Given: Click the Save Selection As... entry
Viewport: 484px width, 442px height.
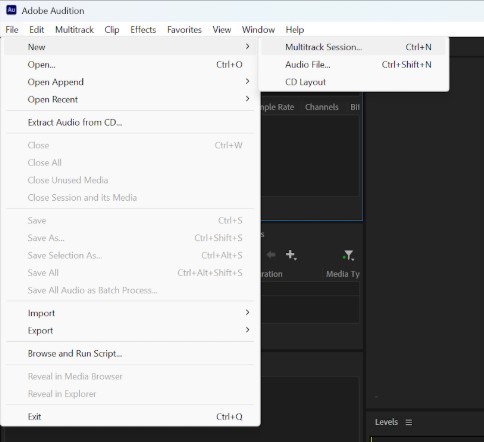Looking at the screenshot, I should [130, 255].
